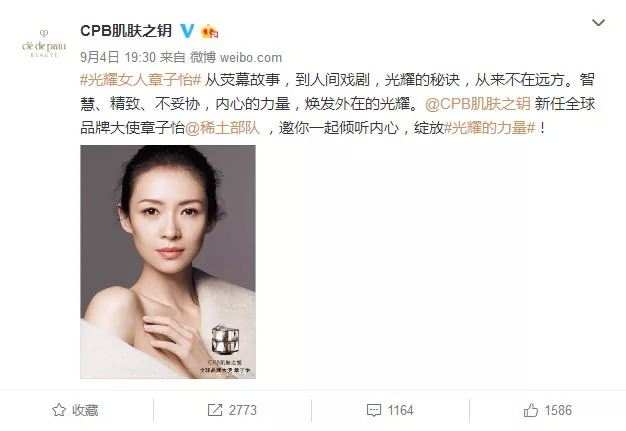Image resolution: width=626 pixels, height=431 pixels.
Task: Click the blue verified V badge
Action: pos(187,31)
